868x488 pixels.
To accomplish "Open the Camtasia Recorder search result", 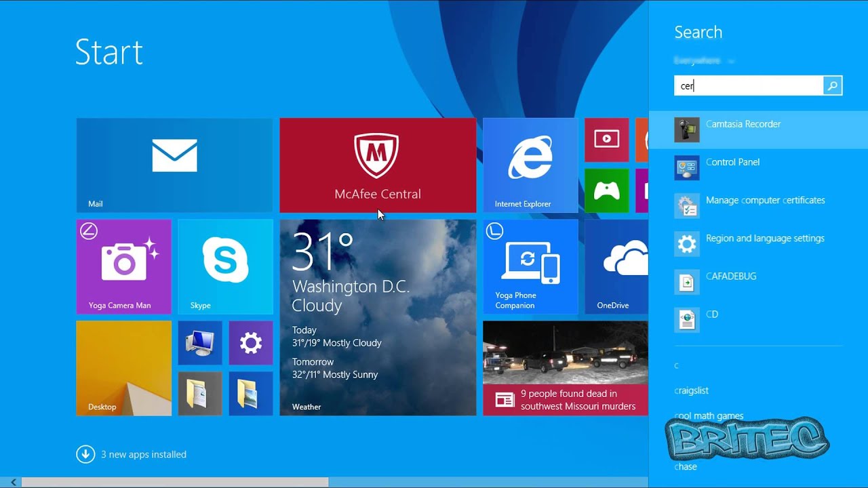I will tap(758, 129).
